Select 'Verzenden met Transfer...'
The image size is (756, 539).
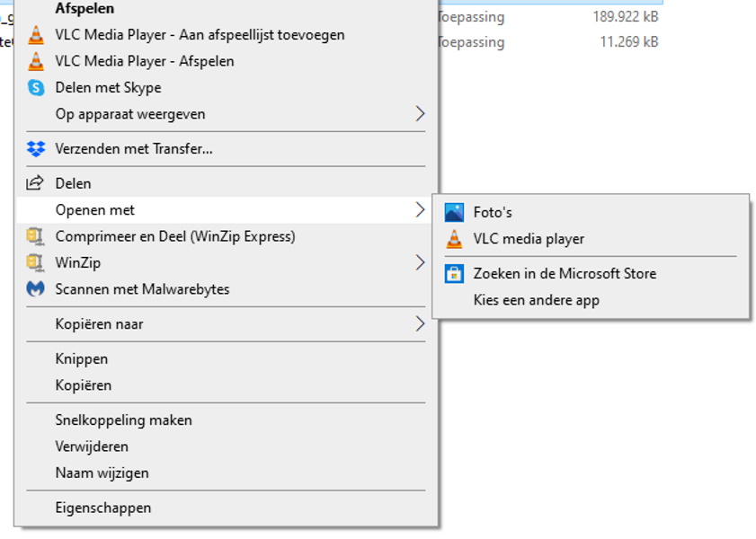point(227,149)
